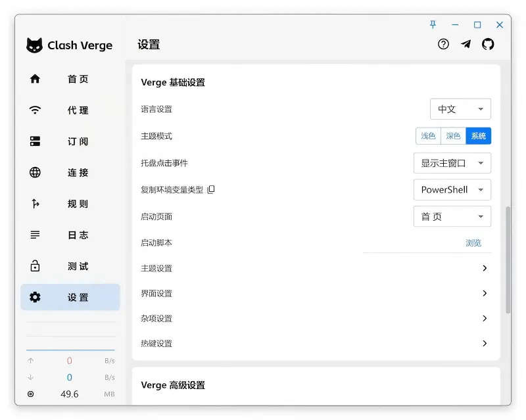Click the memory usage circle icon

tap(30, 394)
